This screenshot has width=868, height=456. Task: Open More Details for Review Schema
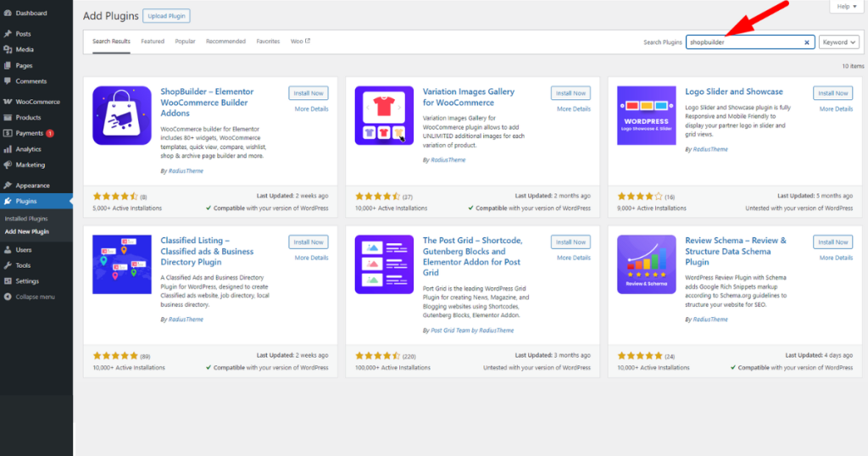[x=836, y=258]
